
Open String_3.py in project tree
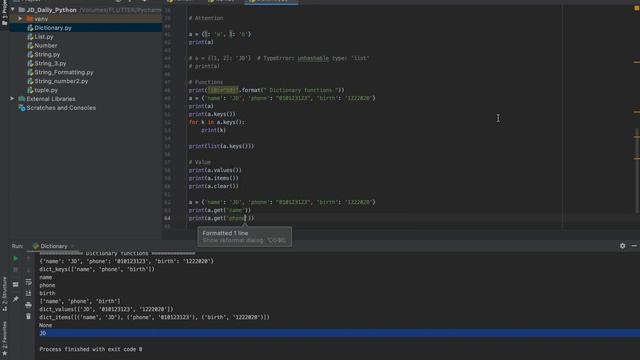point(50,63)
